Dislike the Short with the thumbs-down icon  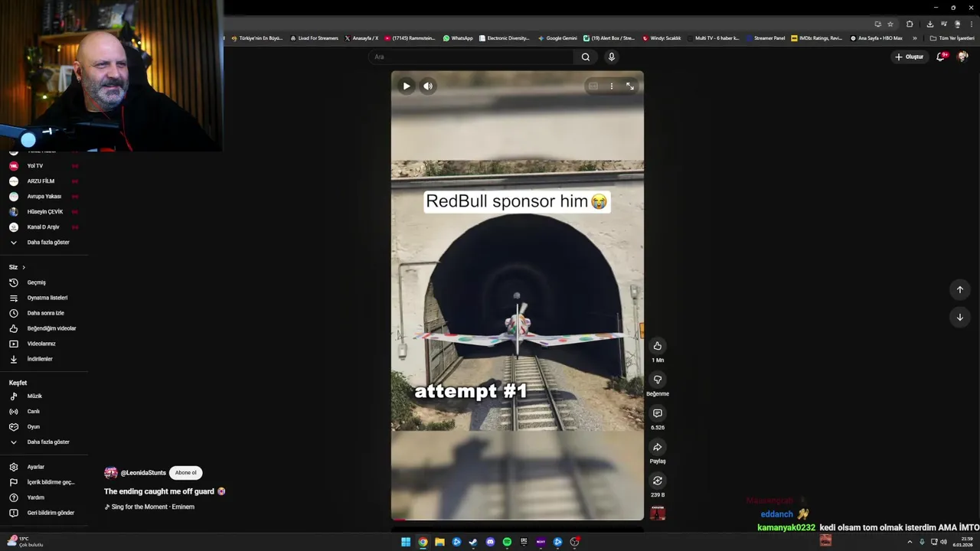pos(658,380)
